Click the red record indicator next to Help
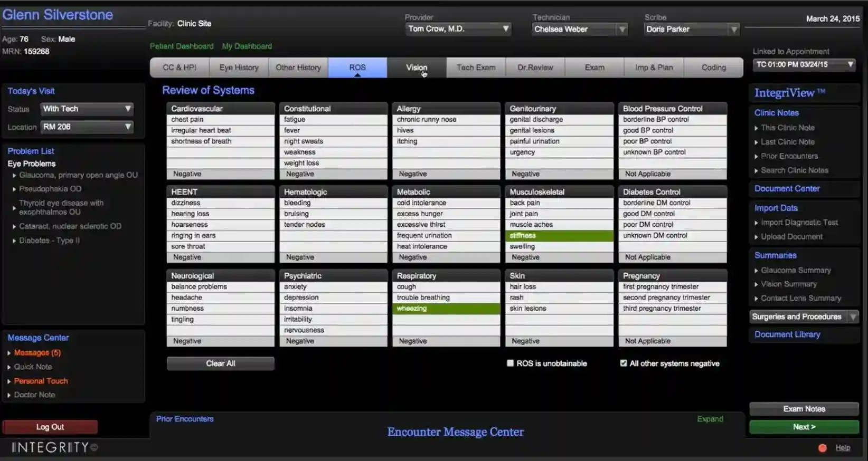The image size is (868, 461). (822, 448)
